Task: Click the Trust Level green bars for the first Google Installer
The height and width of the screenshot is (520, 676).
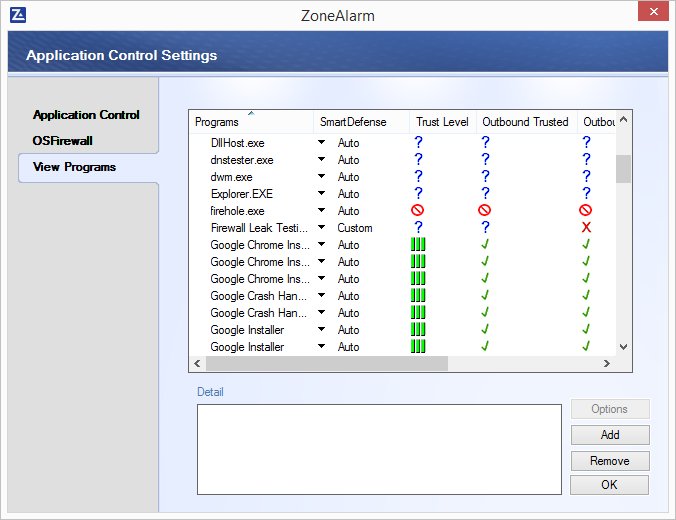Action: (418, 329)
